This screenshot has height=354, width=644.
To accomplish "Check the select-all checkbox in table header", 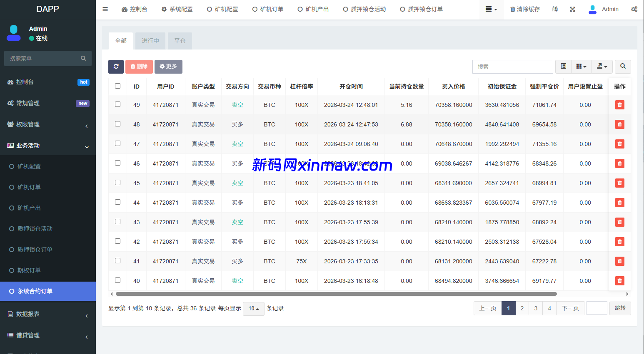I will point(117,86).
